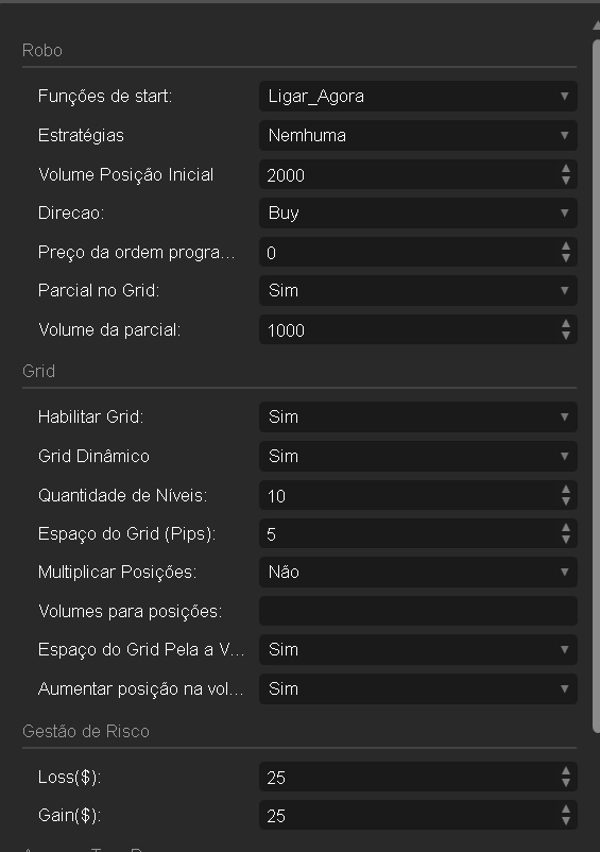Image resolution: width=600 pixels, height=852 pixels.
Task: Open the Aumentar posição na vol... dropdown
Action: pos(417,689)
